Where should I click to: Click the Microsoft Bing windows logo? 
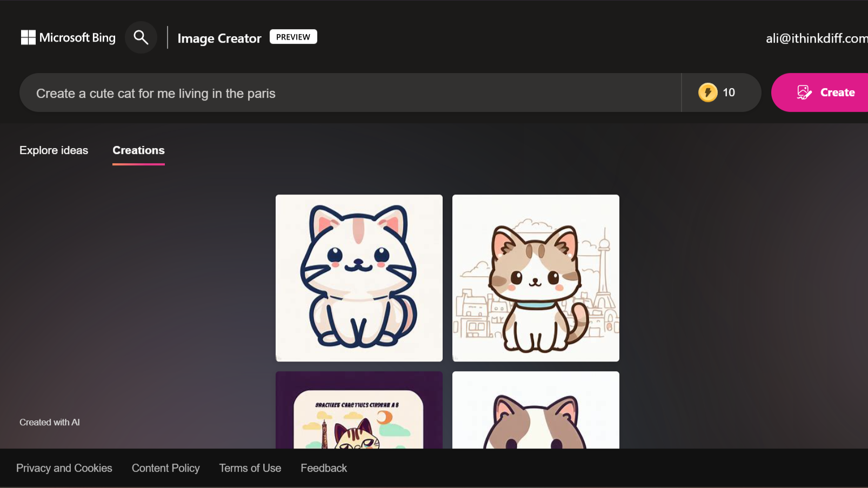click(28, 37)
